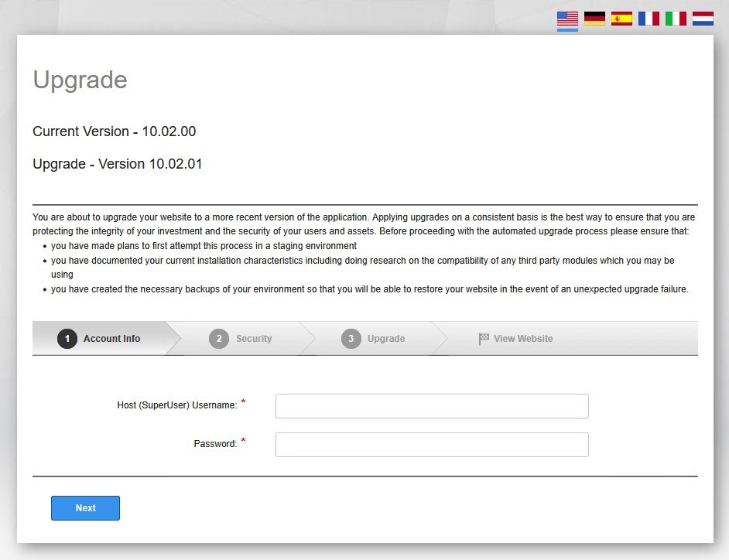Click the Host (SuperUser) Username label
The height and width of the screenshot is (560, 729).
(x=176, y=405)
